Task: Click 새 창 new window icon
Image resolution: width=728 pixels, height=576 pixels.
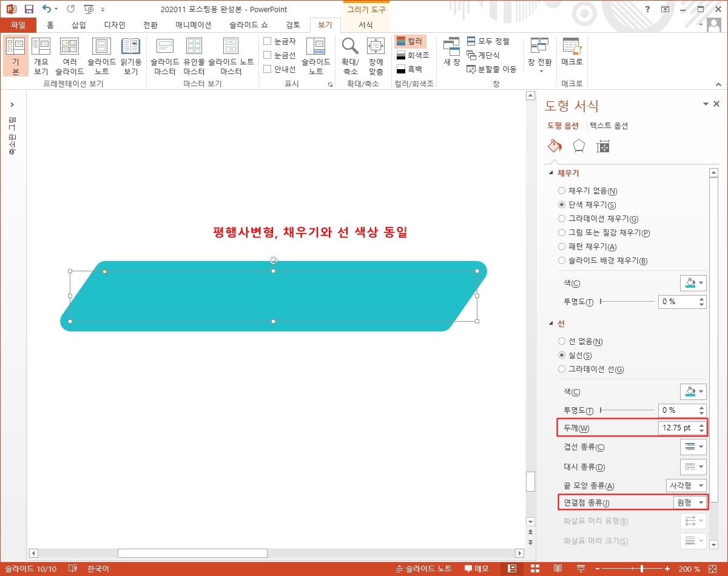Action: 451,52
